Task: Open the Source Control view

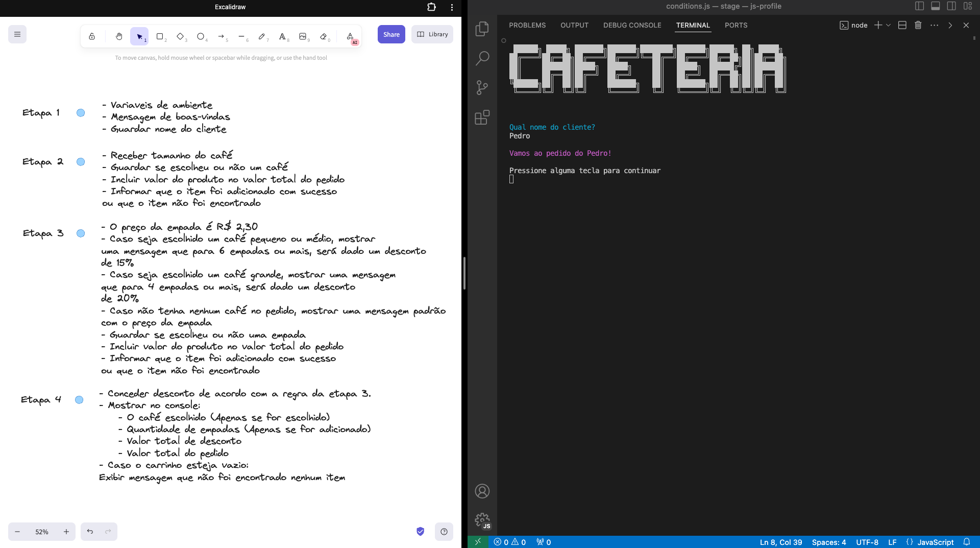Action: tap(482, 88)
